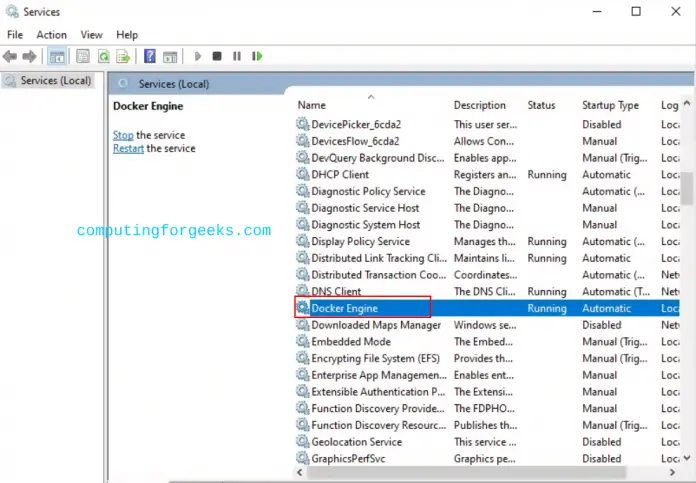The width and height of the screenshot is (696, 483).
Task: Click the Start Service play icon
Action: [x=198, y=57]
